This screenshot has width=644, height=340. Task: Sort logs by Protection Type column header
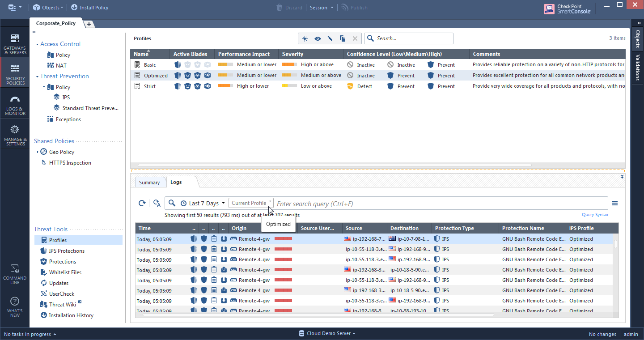click(465, 228)
